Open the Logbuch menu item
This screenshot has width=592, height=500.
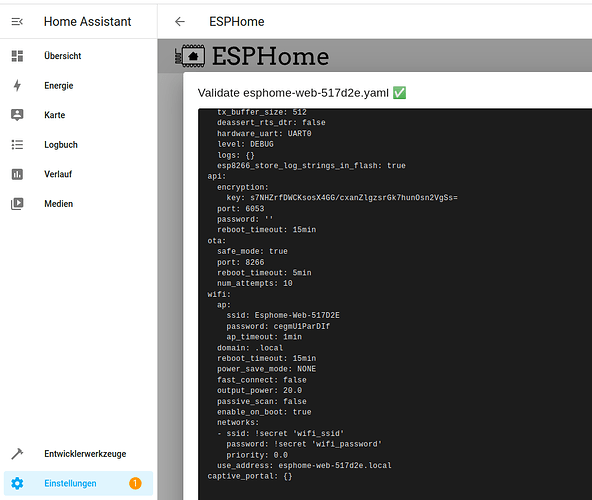79,145
